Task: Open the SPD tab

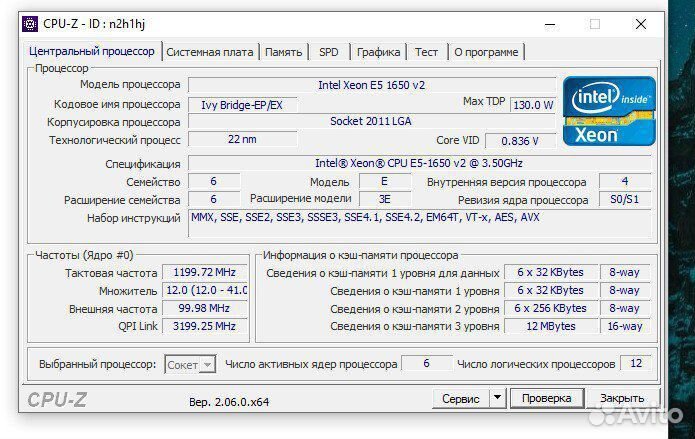Action: pos(328,52)
